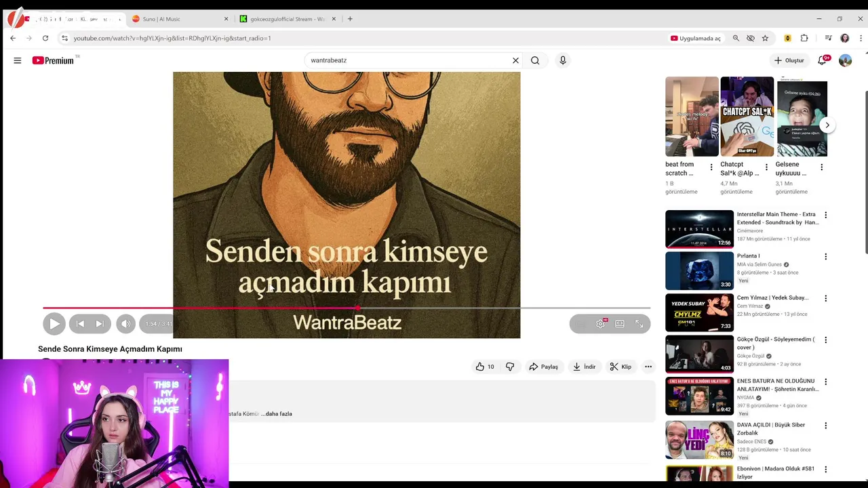Viewport: 868px width, 488px height.
Task: Open the Pırlanta I diamond thumbnail
Action: point(699,270)
